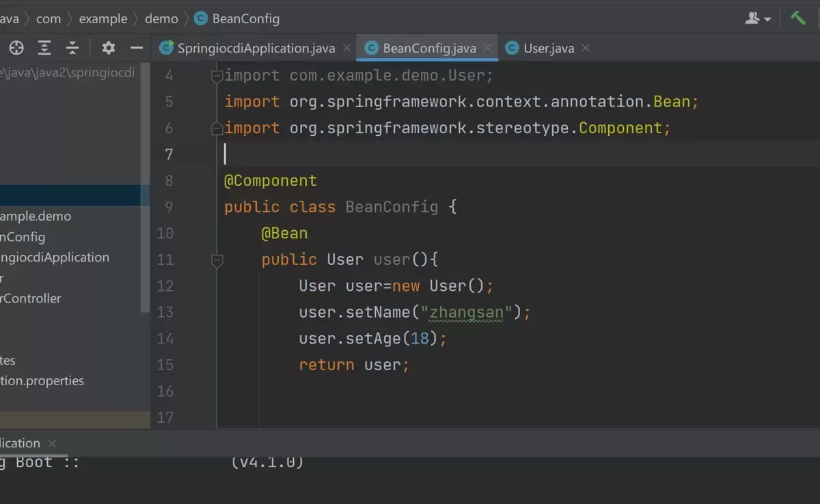Click the import of annotation.Bean on line 5
Viewport: 820px width, 504px height.
pyautogui.click(x=461, y=102)
